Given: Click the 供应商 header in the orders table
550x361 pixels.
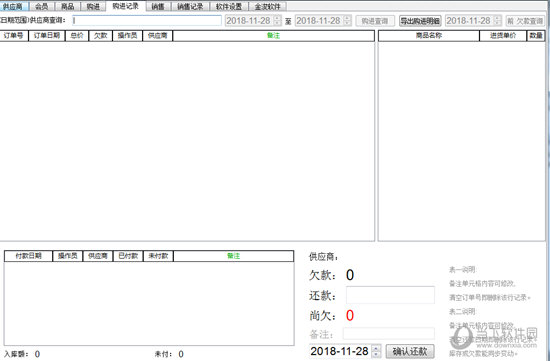Looking at the screenshot, I should pyautogui.click(x=157, y=36).
